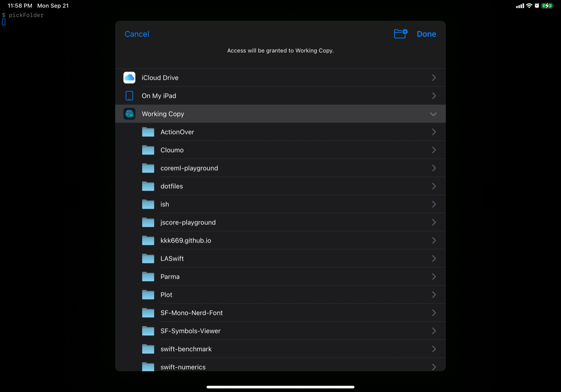Click the terminal cursor below pickFolder

click(4, 22)
